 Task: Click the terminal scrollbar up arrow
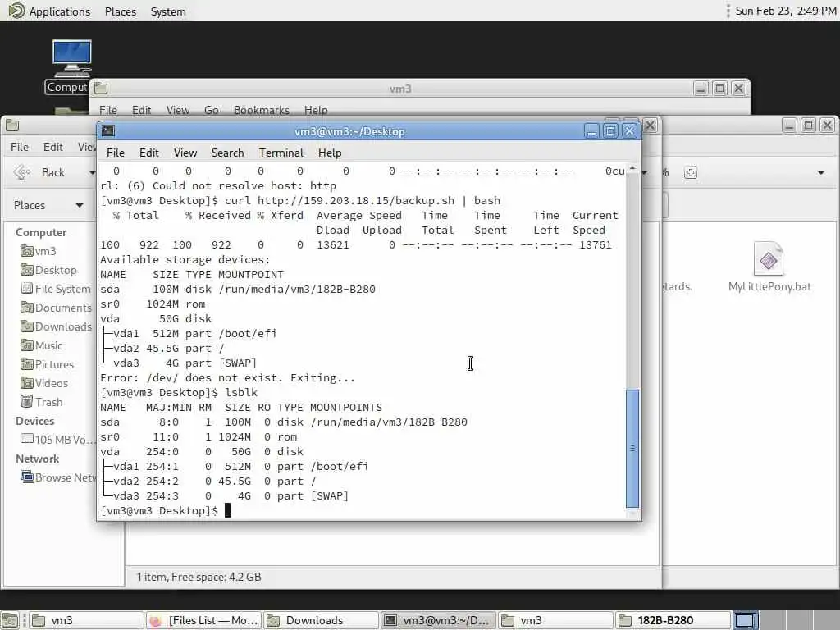[x=632, y=168]
